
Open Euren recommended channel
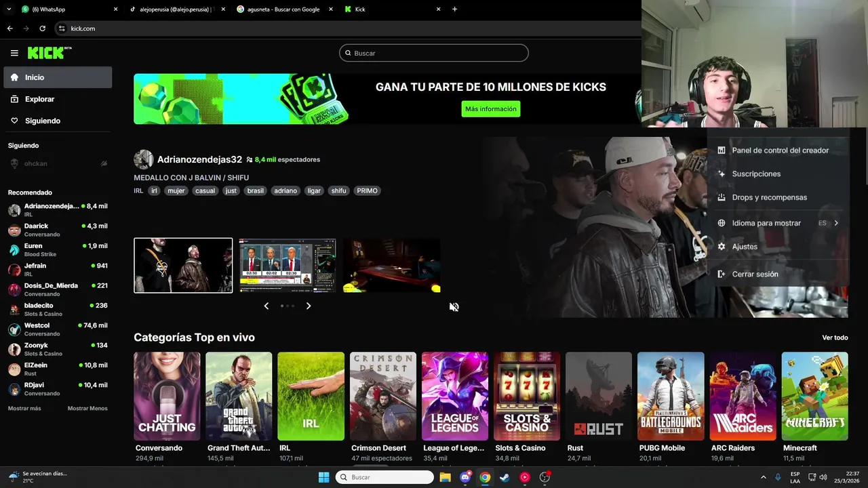coord(58,249)
